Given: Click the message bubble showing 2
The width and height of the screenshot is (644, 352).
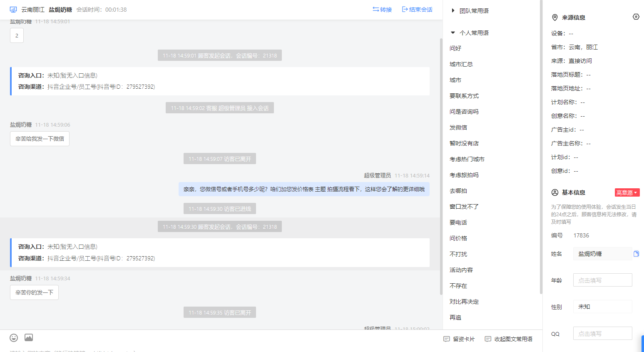Looking at the screenshot, I should (x=17, y=35).
